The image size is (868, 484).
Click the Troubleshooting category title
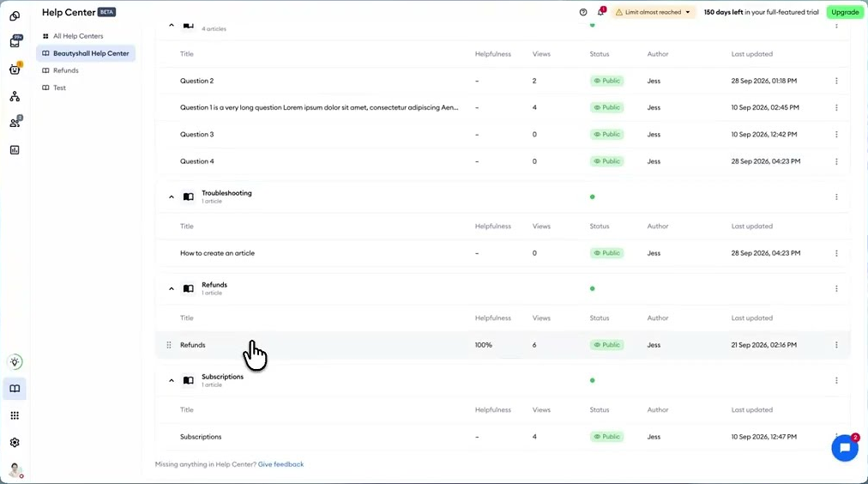[226, 193]
